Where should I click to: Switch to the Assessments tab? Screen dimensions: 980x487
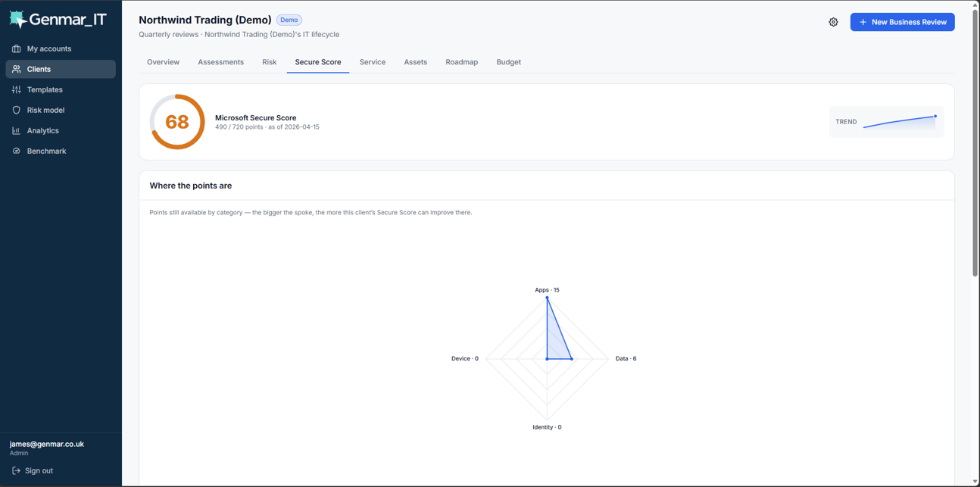pos(220,62)
